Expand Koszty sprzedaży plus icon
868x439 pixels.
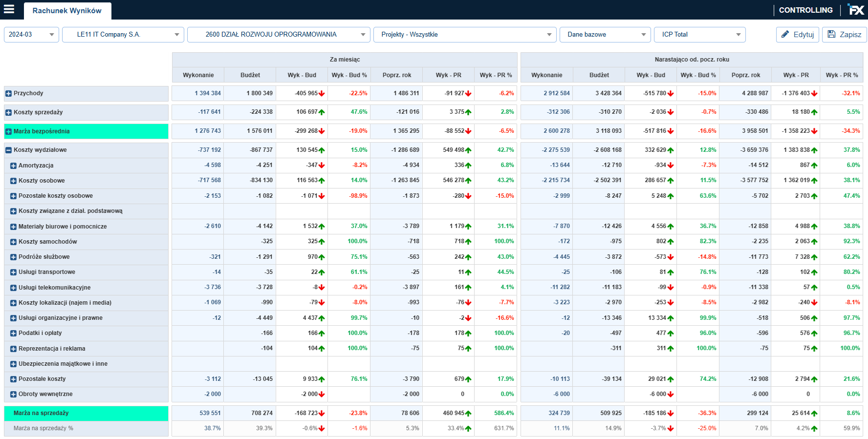click(8, 113)
